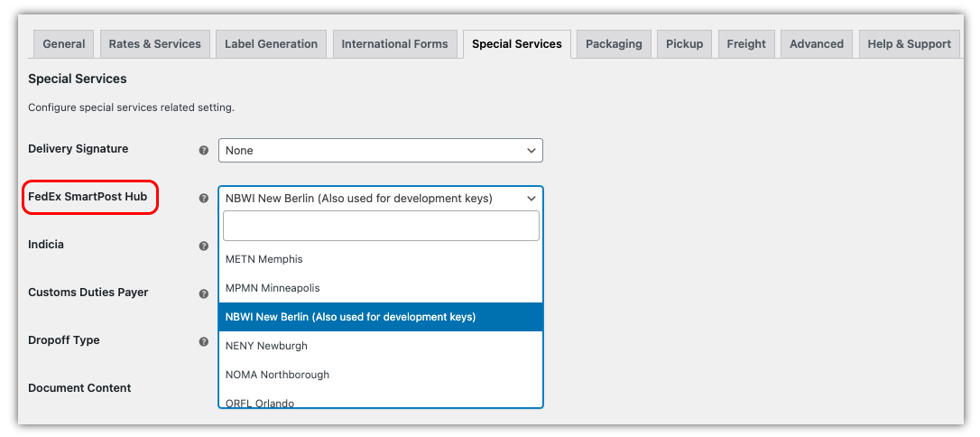Open the Help & Support tab

coord(910,44)
